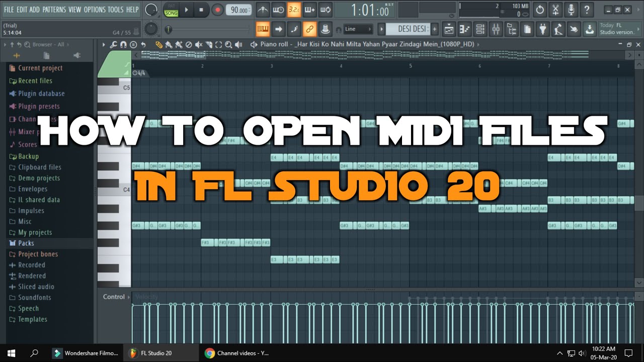Viewport: 644px width, 362px height.
Task: Open the VIEW menu
Action: (x=74, y=10)
